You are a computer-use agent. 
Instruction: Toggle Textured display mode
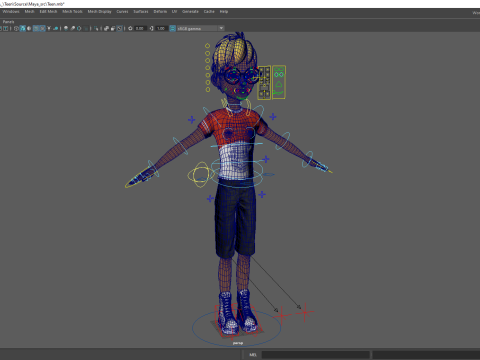(x=42, y=28)
